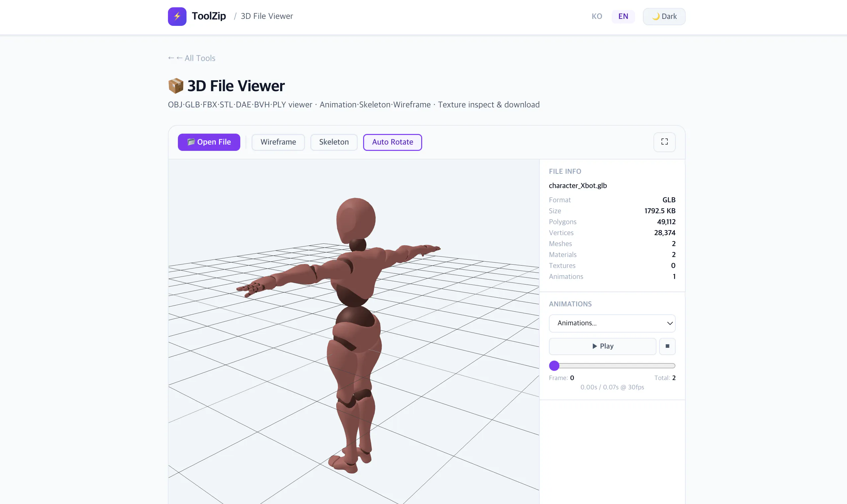Click the package emoji beside the page title
Image resolution: width=847 pixels, height=504 pixels.
tap(176, 86)
